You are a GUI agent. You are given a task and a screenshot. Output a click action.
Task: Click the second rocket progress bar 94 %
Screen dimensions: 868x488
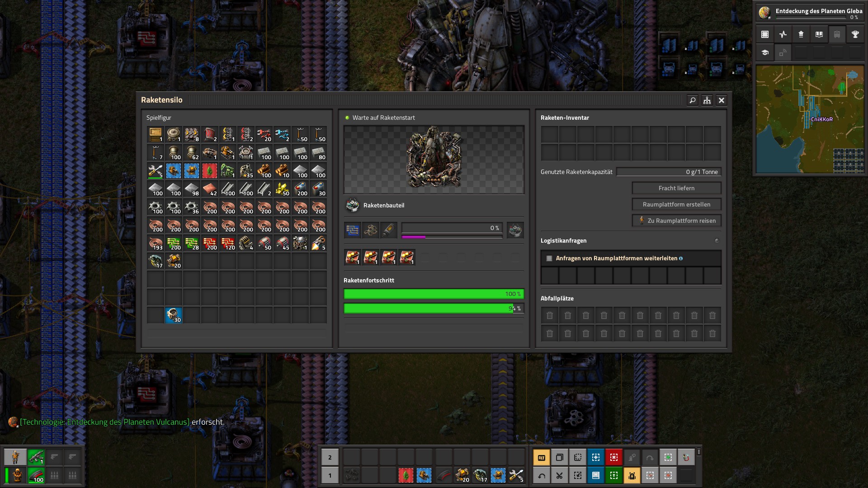point(434,309)
